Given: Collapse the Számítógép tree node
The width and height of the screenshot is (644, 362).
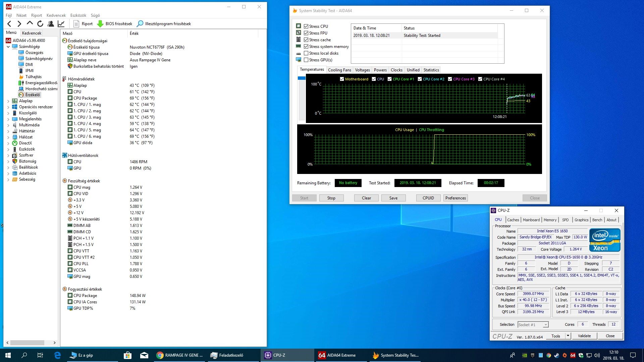Looking at the screenshot, I should [8, 47].
